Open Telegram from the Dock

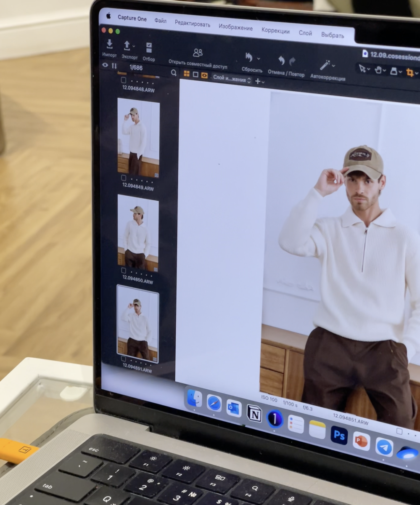click(x=384, y=447)
